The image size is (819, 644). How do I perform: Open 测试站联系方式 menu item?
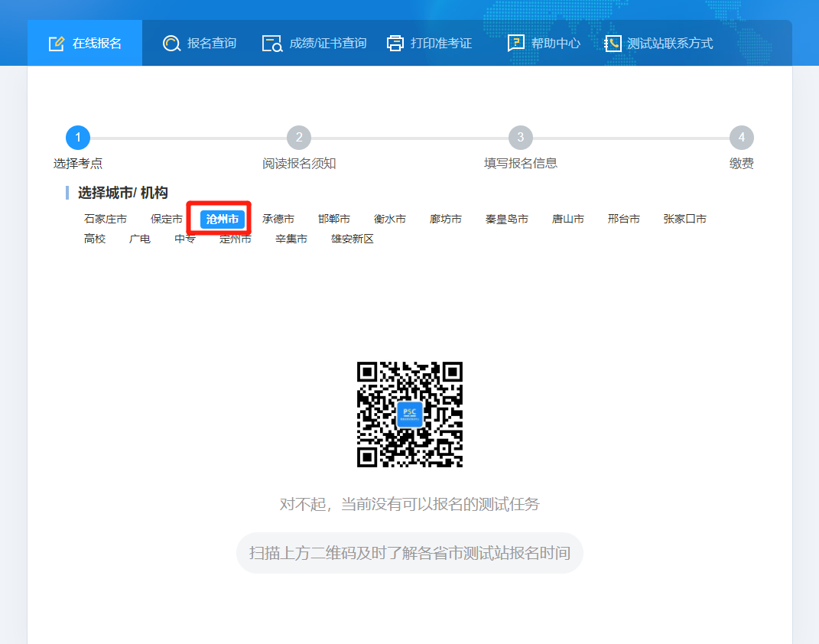tap(658, 43)
